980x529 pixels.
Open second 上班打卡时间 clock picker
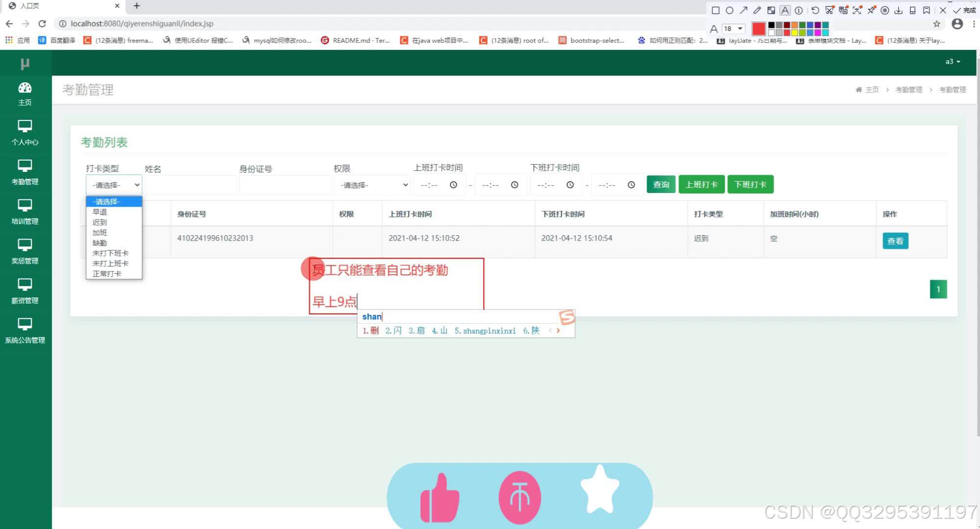(x=514, y=185)
